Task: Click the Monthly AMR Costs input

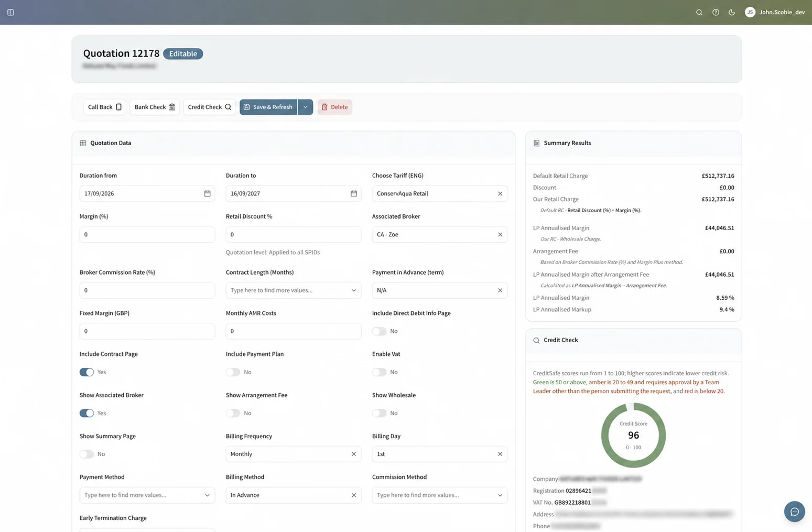Action: (x=293, y=331)
